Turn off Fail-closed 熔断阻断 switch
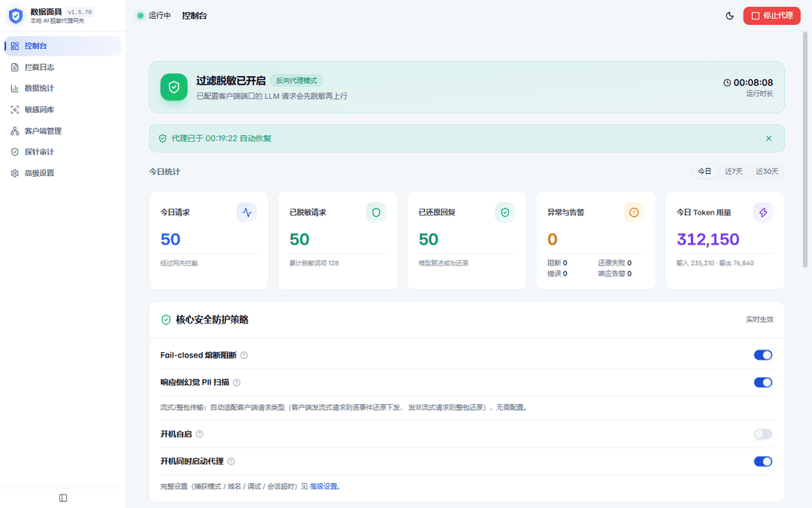This screenshot has height=508, width=812. (763, 355)
